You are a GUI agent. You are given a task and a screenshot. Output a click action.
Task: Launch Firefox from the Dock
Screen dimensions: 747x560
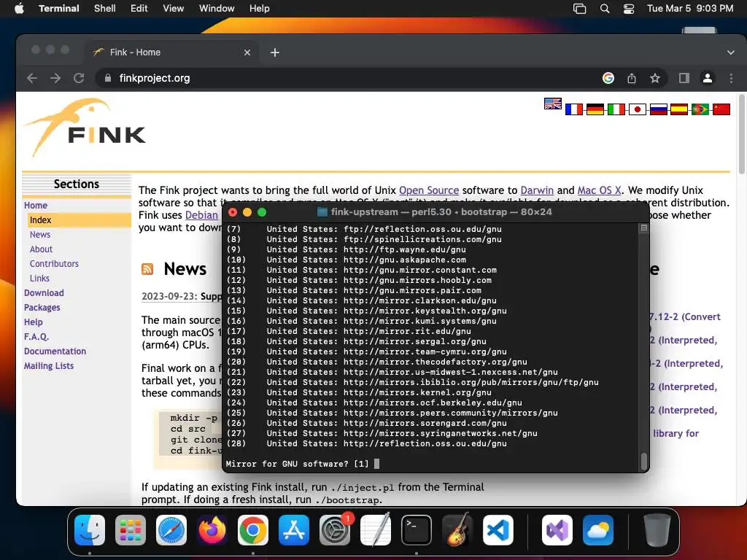(x=212, y=530)
